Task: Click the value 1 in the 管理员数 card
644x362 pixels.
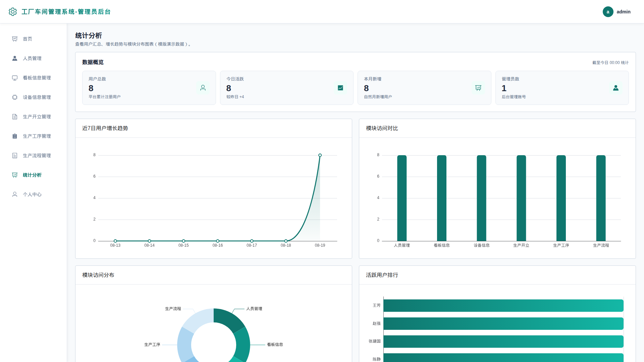Action: (504, 88)
